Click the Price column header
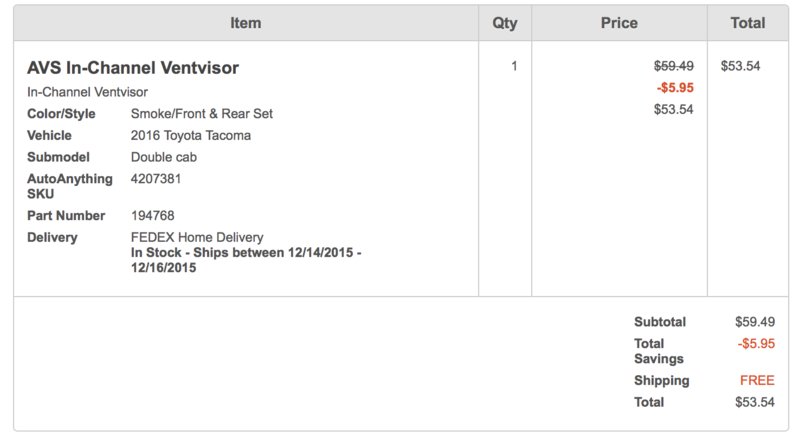Image resolution: width=799 pixels, height=437 pixels. click(x=619, y=23)
